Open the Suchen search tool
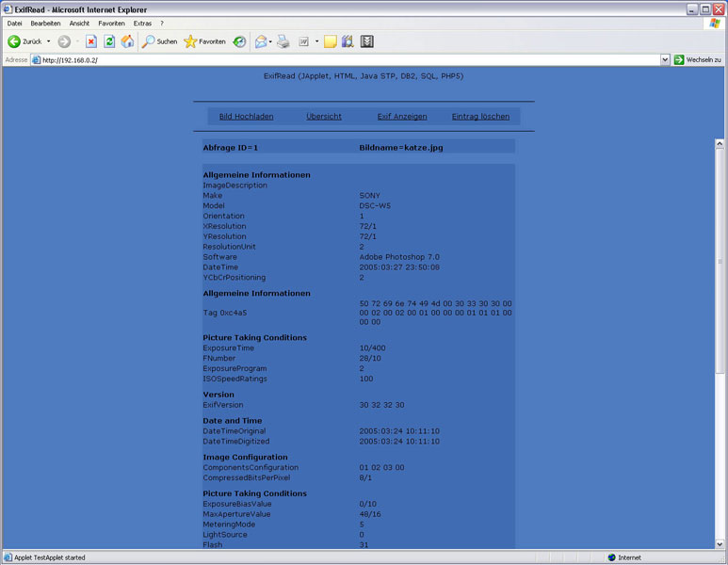This screenshot has width=728, height=565. click(159, 41)
